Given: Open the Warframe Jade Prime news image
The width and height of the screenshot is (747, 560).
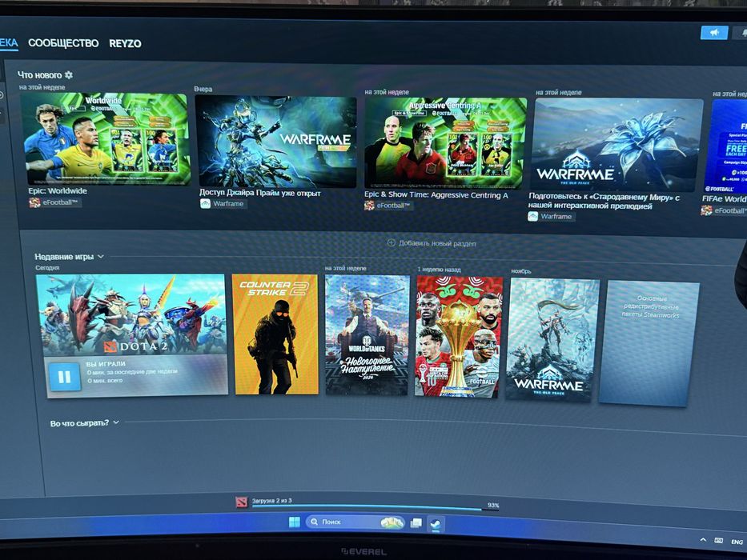Looking at the screenshot, I should [x=276, y=142].
